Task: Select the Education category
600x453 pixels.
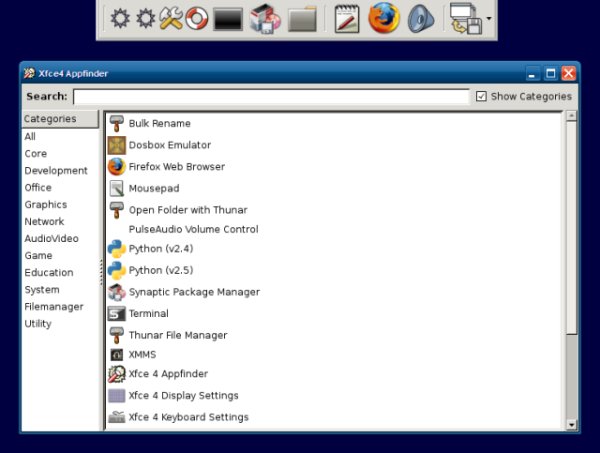Action: click(x=49, y=272)
